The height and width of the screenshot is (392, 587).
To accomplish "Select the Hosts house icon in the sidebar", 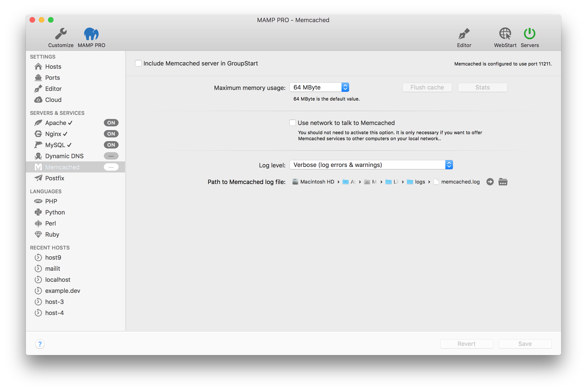I will 38,66.
